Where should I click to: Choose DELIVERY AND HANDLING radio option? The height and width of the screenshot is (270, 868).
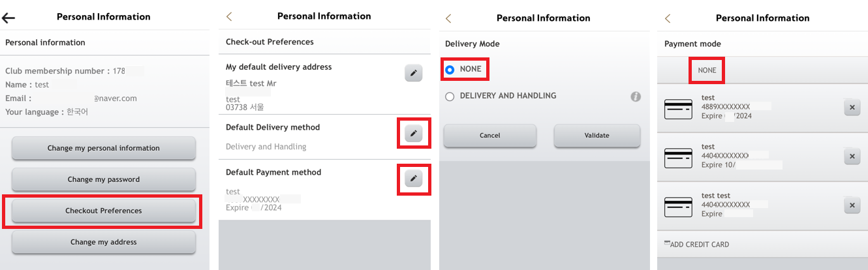450,97
